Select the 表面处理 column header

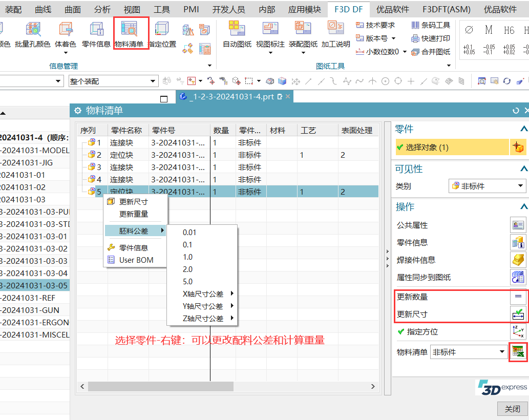tap(357, 130)
